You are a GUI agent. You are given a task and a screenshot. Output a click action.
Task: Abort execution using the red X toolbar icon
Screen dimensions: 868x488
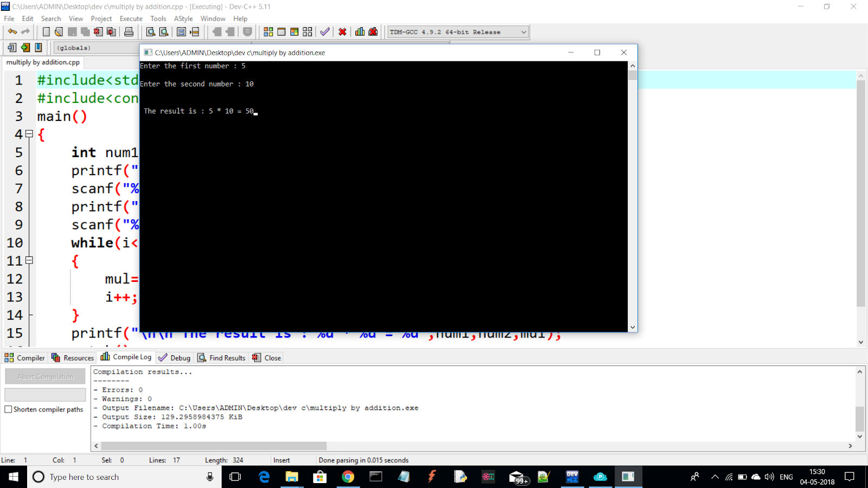pos(342,31)
